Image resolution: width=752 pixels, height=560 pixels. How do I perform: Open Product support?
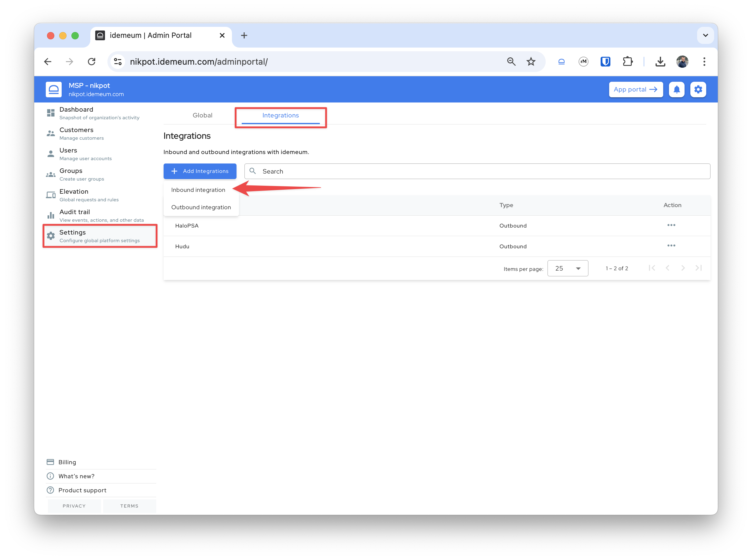click(82, 490)
